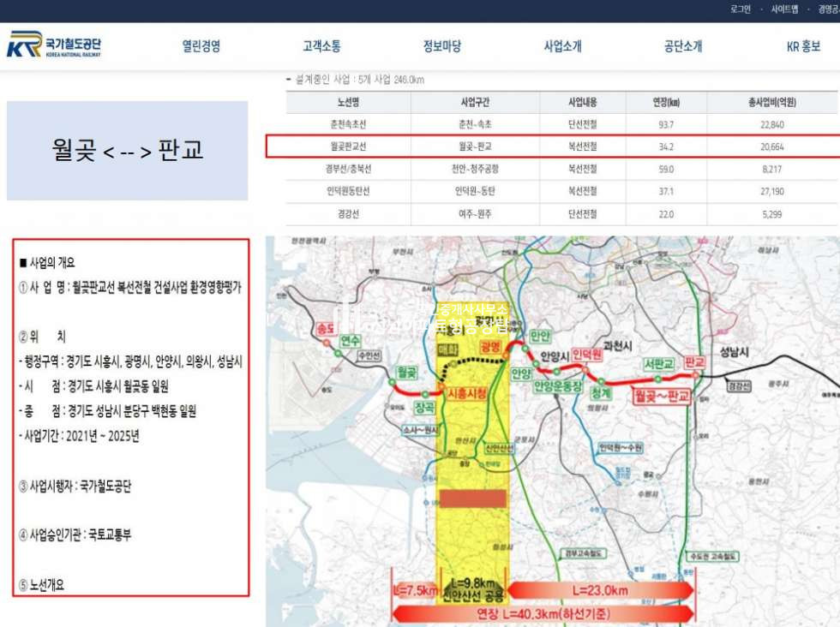
Task: Select the 월곶판교선 table row name
Action: (x=348, y=146)
